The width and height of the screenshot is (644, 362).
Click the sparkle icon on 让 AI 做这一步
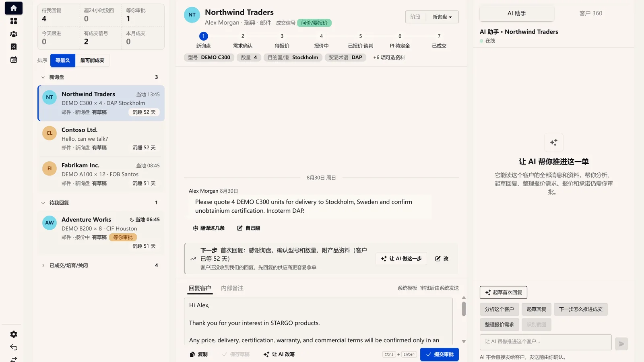pyautogui.click(x=384, y=259)
